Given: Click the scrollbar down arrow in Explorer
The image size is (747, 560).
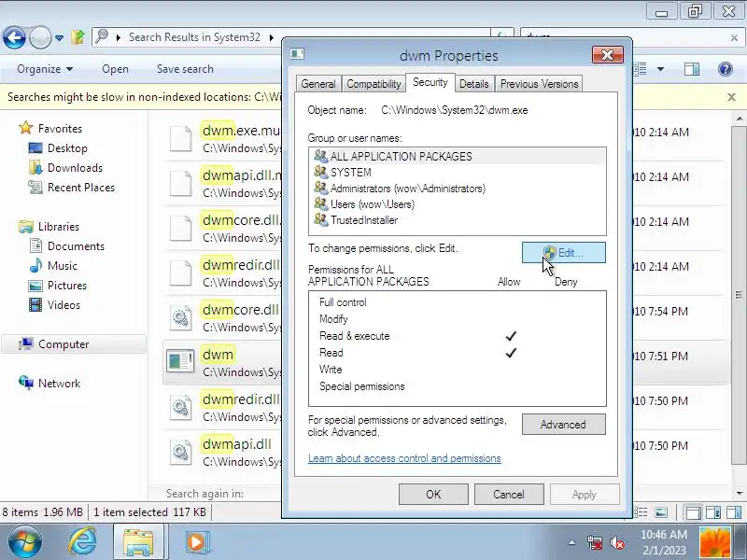Looking at the screenshot, I should coord(739,494).
